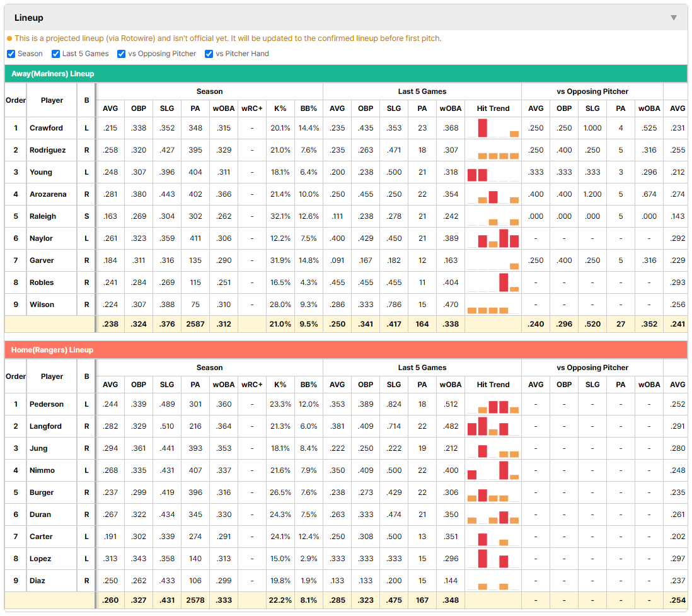Viewport: 692px width, 616px height.
Task: Toggle the Last 5 Games checkbox
Action: tap(55, 54)
